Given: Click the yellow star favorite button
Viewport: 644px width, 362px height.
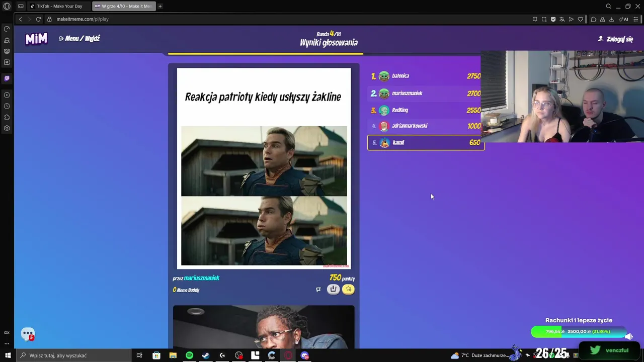Looking at the screenshot, I should tap(348, 289).
